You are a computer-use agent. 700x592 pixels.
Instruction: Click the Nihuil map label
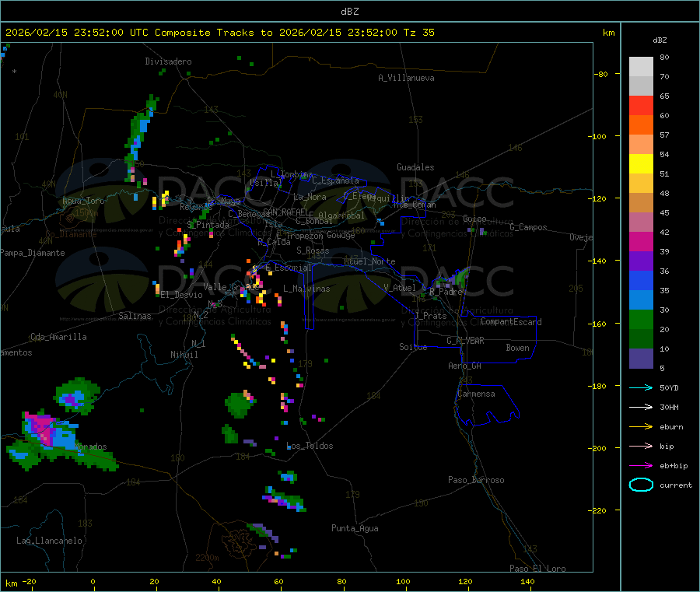click(x=184, y=355)
